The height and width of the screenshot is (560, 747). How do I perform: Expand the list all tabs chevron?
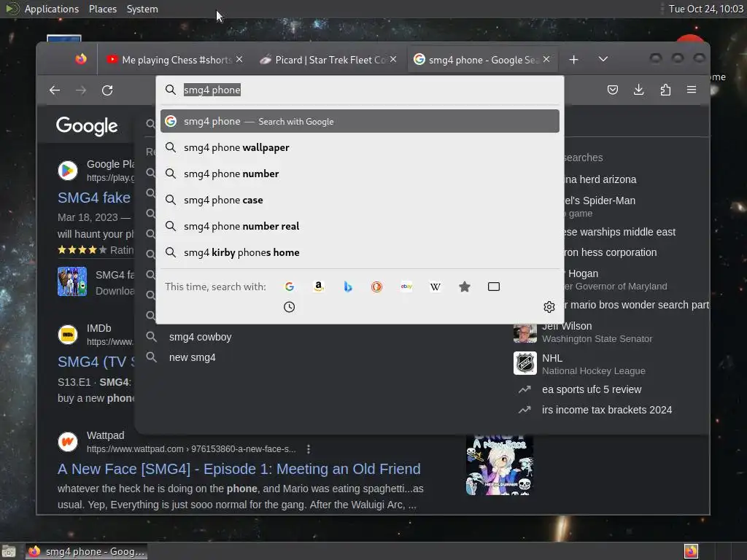pos(603,59)
